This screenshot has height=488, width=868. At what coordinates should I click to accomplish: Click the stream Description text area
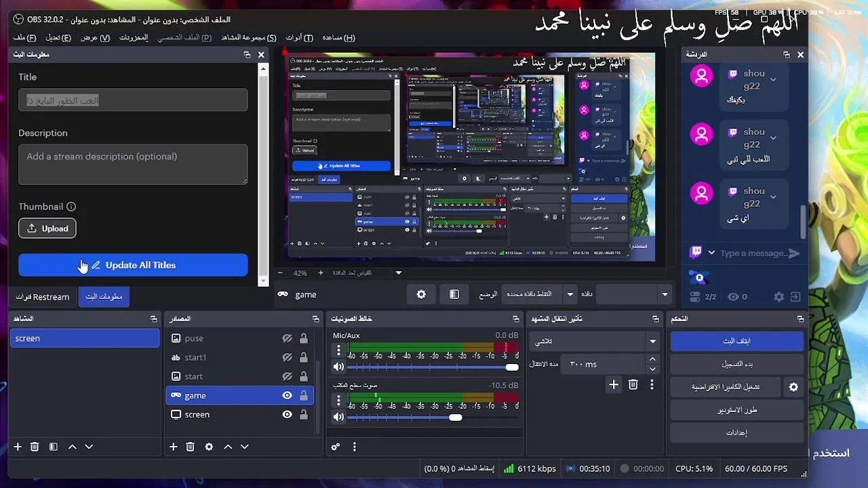(133, 164)
